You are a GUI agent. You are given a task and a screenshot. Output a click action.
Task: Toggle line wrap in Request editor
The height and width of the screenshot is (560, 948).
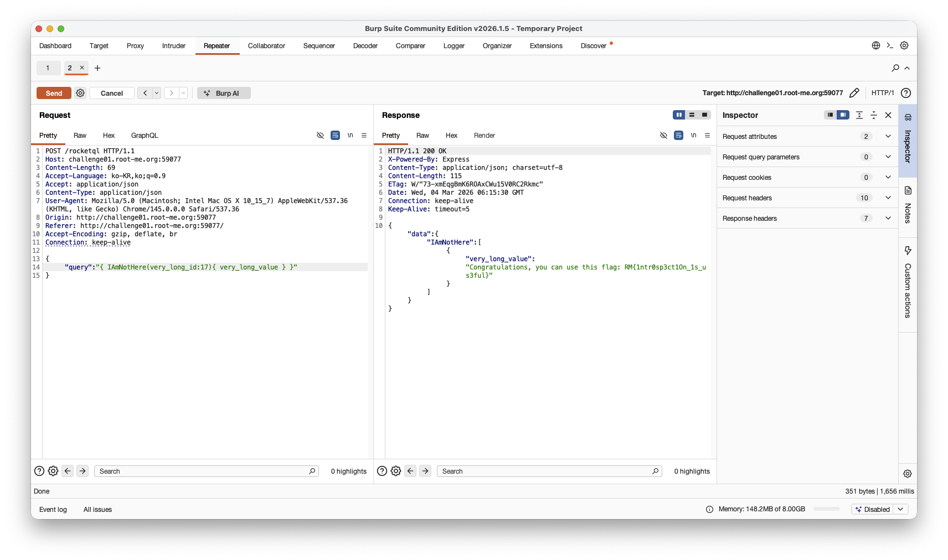point(335,135)
